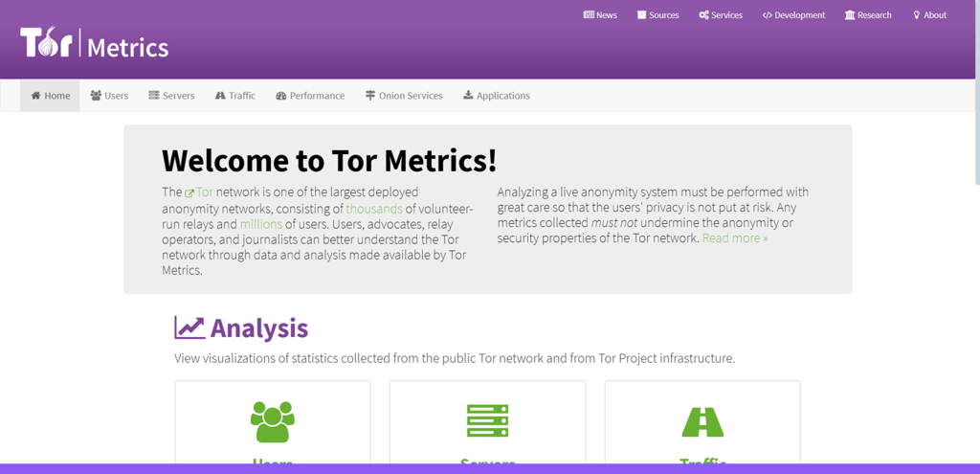
Task: Click the Tor Metrics onion logo
Action: click(x=94, y=44)
